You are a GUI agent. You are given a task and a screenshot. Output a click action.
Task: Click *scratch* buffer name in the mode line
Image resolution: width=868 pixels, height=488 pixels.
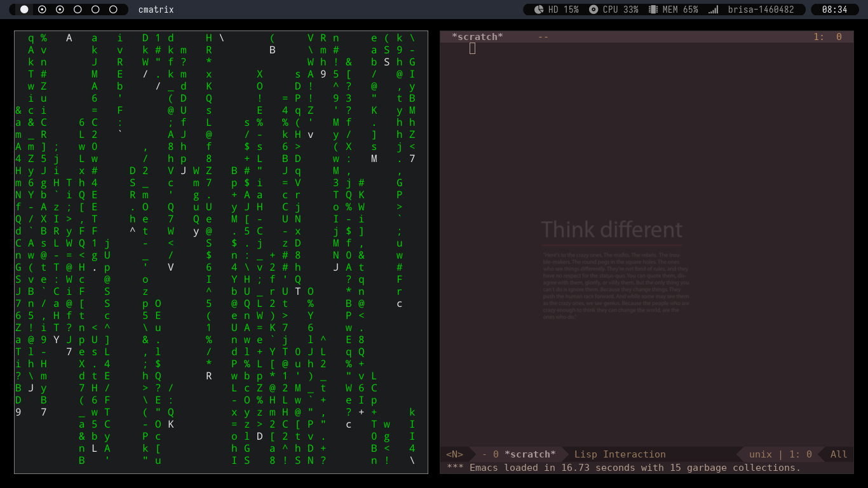click(530, 454)
